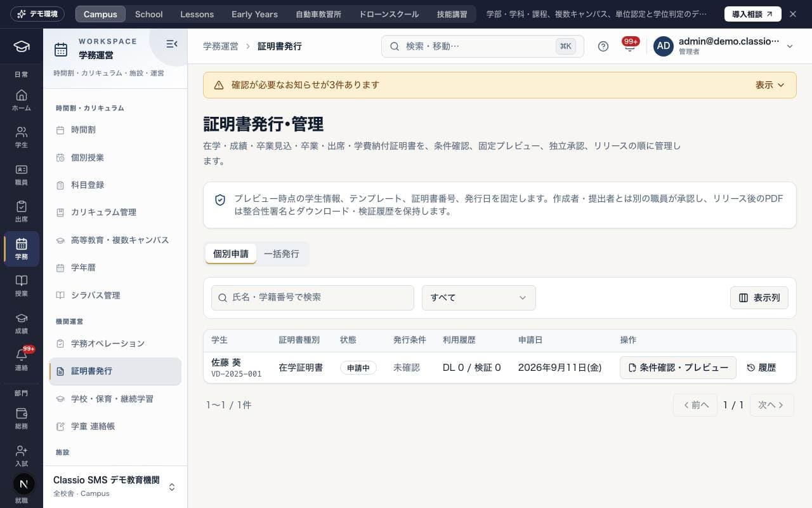Click the 検索・移動 global search box
The width and height of the screenshot is (812, 508).
click(x=483, y=46)
